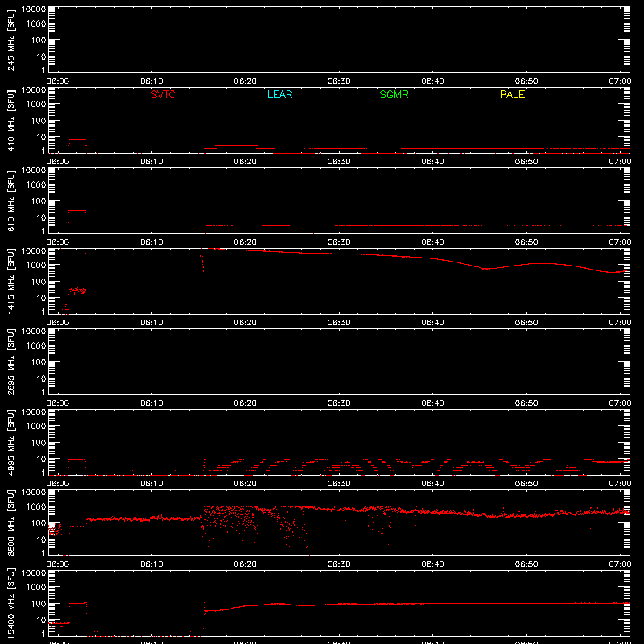Click the 100 tick of 15400 MHz panel
Screen dimensions: 644x644
[x=39, y=604]
